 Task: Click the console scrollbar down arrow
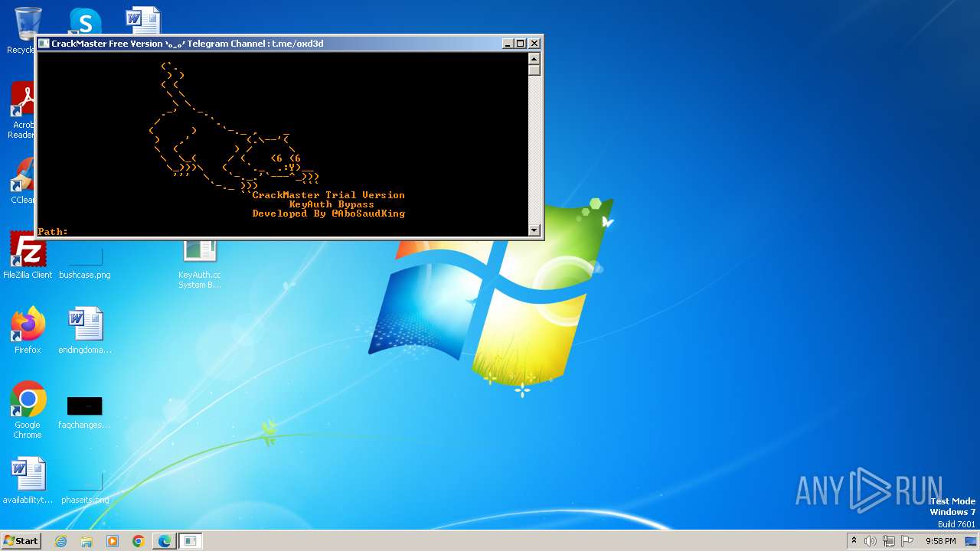point(534,230)
